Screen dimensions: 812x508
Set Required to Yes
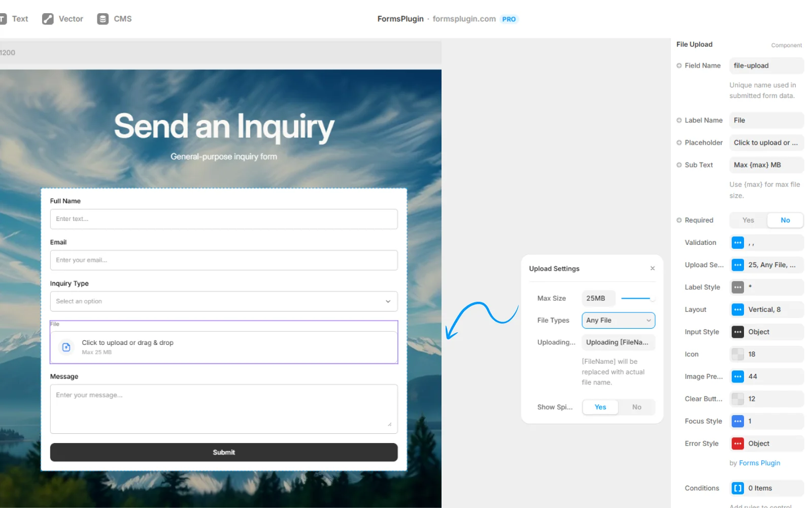pos(748,220)
